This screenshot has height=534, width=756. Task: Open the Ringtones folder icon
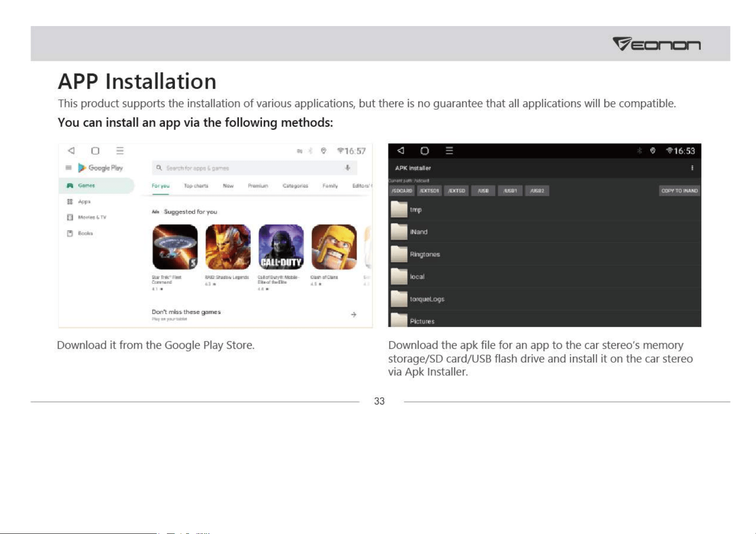[x=399, y=254]
